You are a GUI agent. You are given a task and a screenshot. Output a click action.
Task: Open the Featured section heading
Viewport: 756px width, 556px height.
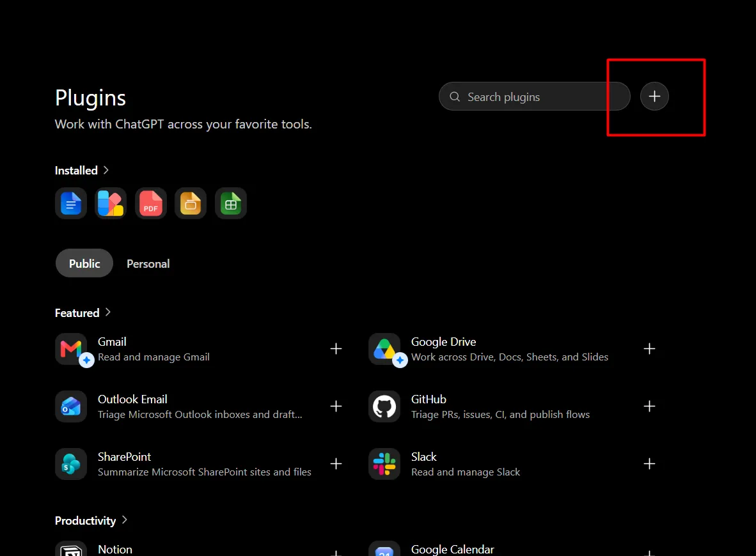pos(77,313)
